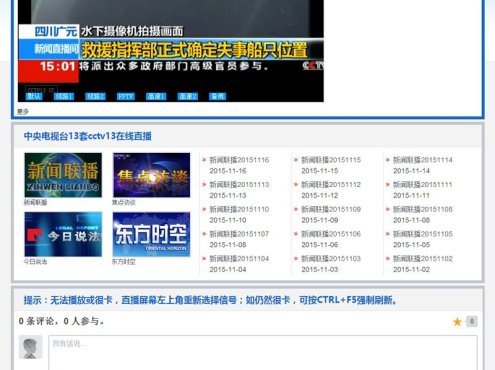Open episode 新闻联播20151105
The image size is (495, 370).
point(423,234)
